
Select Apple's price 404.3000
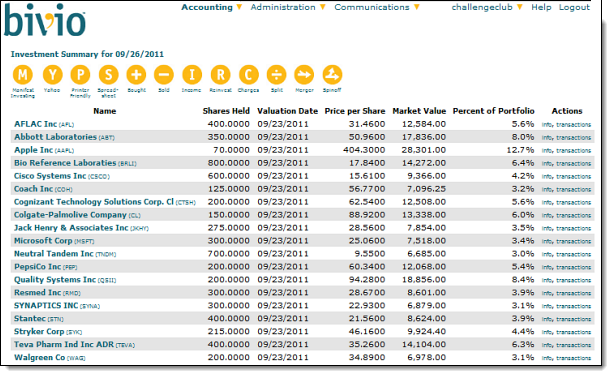point(364,150)
